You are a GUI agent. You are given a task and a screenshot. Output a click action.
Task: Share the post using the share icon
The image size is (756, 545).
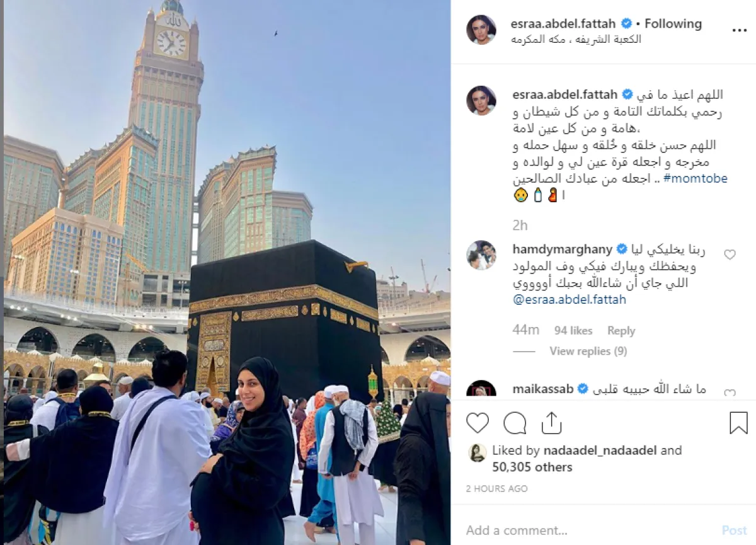pyautogui.click(x=551, y=423)
